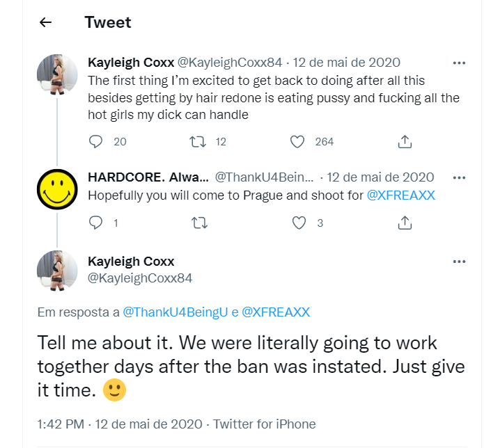
Task: Open the first tweet's author avatar
Action: (57, 74)
